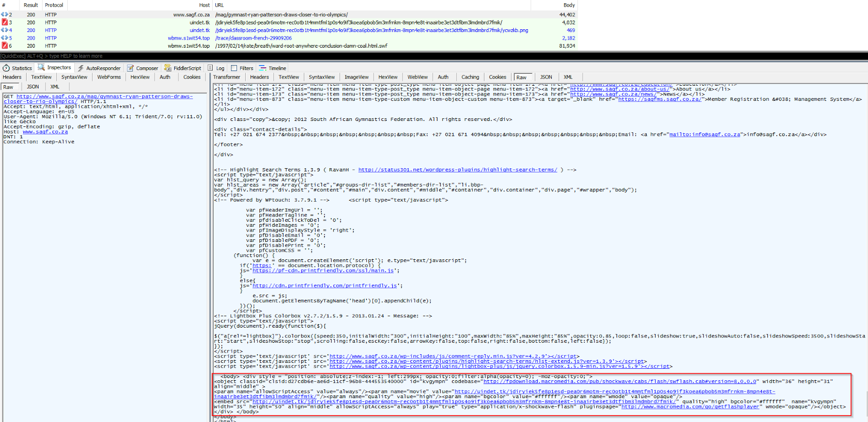
Task: Open the Statistics tab icon
Action: tap(7, 68)
